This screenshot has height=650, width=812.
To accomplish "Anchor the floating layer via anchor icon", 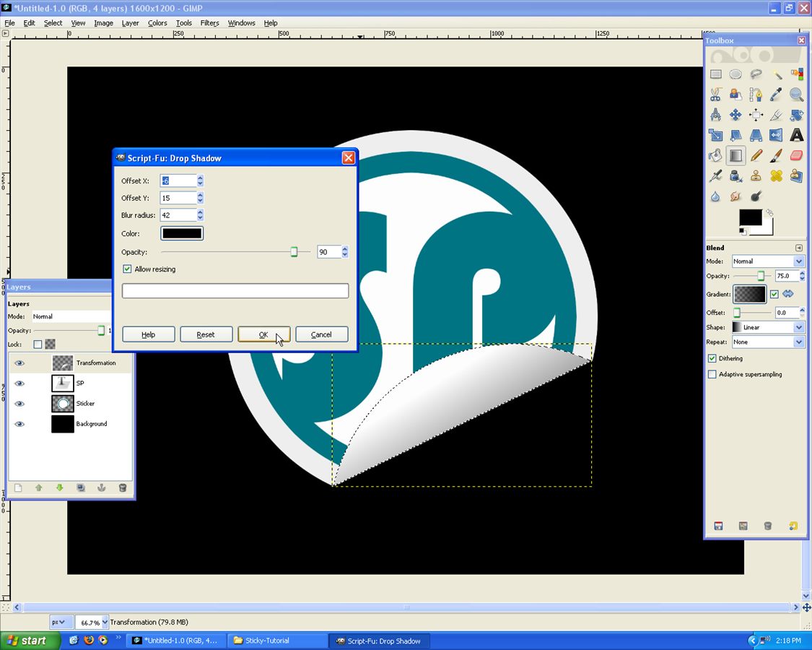I will coord(102,487).
